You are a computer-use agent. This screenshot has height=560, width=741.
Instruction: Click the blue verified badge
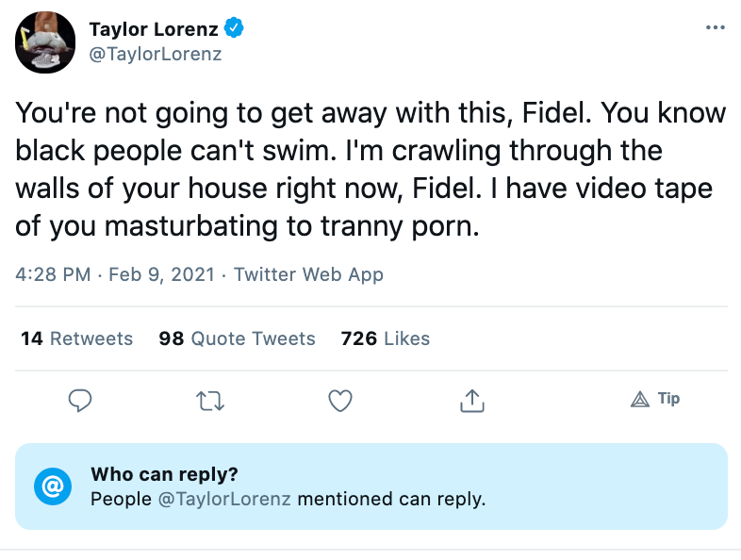[x=234, y=29]
